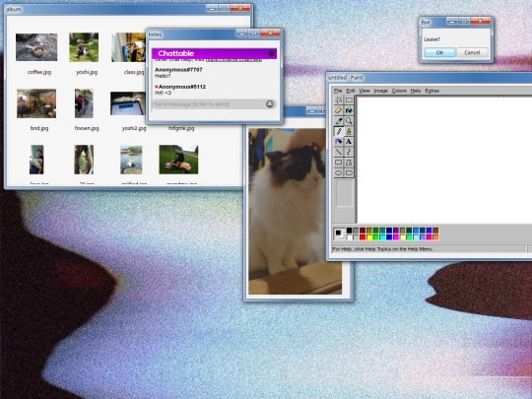
Task: Choose the cyan palette swatch
Action: pos(382,237)
